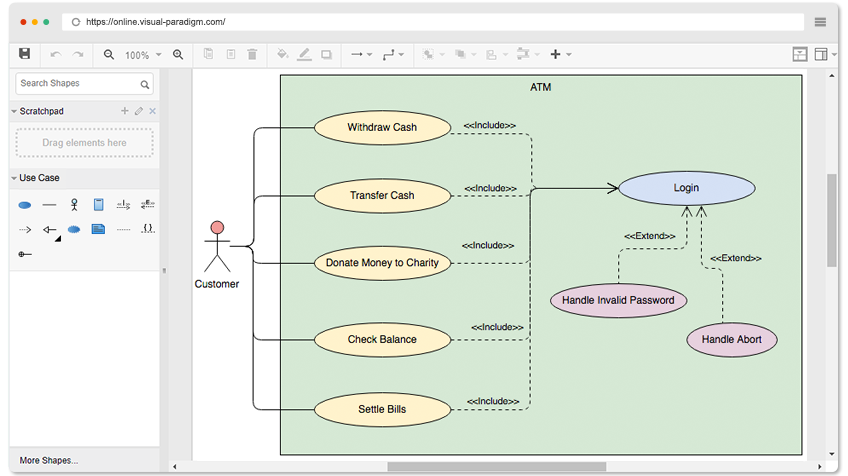Click the Delete trash can icon
The height and width of the screenshot is (476, 848).
(252, 54)
